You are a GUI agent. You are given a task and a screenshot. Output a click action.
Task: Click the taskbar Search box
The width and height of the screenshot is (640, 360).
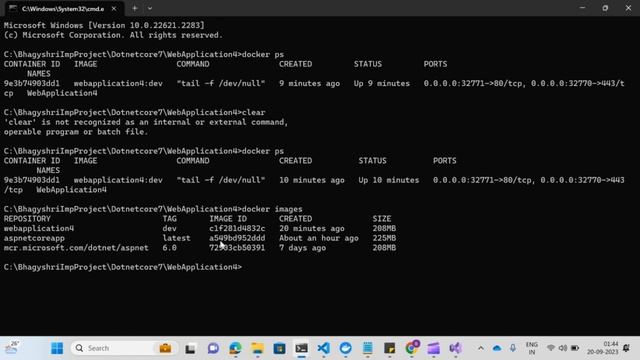[x=124, y=348]
